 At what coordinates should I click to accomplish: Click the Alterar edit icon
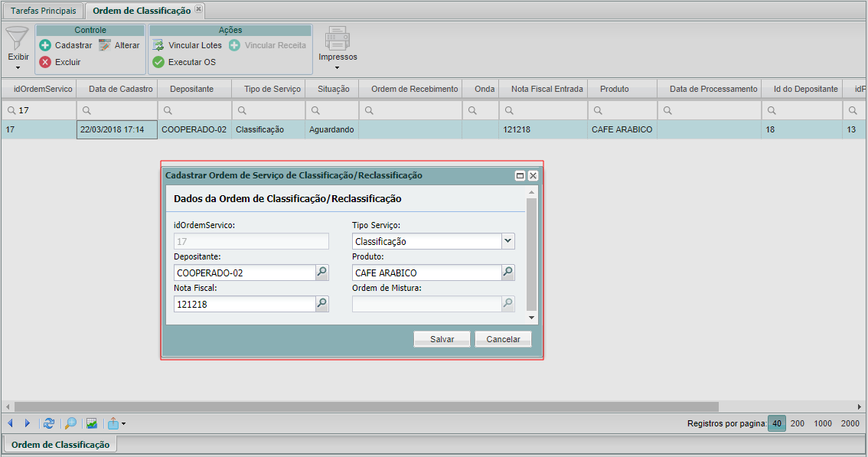pyautogui.click(x=105, y=45)
